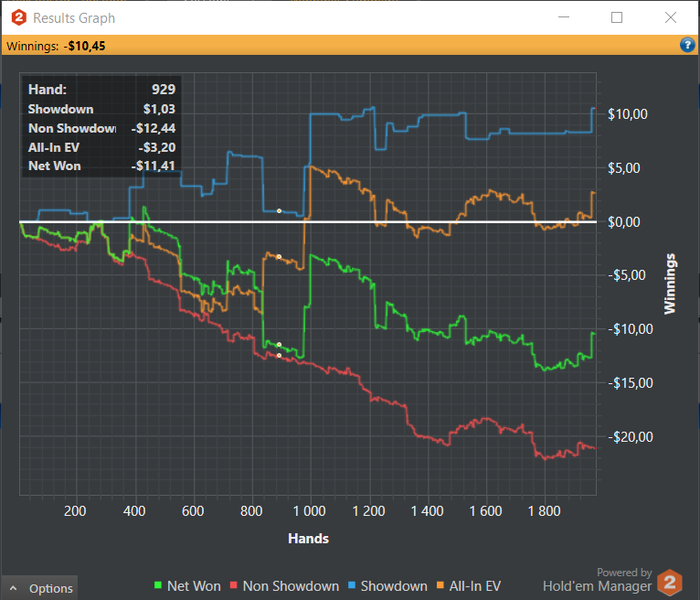Toggle the red Non Showdown legend swatch
The height and width of the screenshot is (600, 700).
pos(233,585)
